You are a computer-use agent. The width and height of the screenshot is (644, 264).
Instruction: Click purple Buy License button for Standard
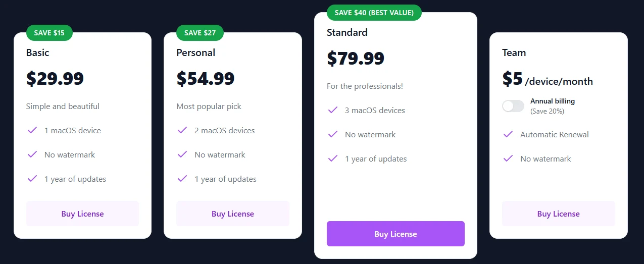(x=395, y=234)
